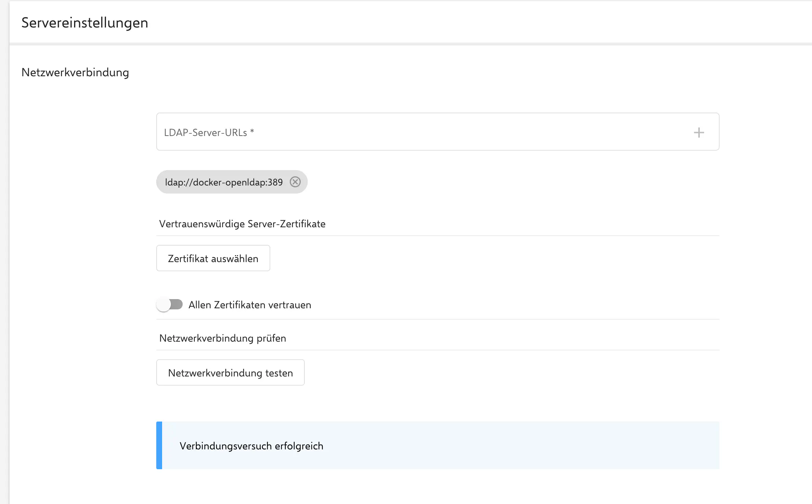Click the blue accent bar of the success banner
This screenshot has height=504, width=812.
click(x=159, y=445)
